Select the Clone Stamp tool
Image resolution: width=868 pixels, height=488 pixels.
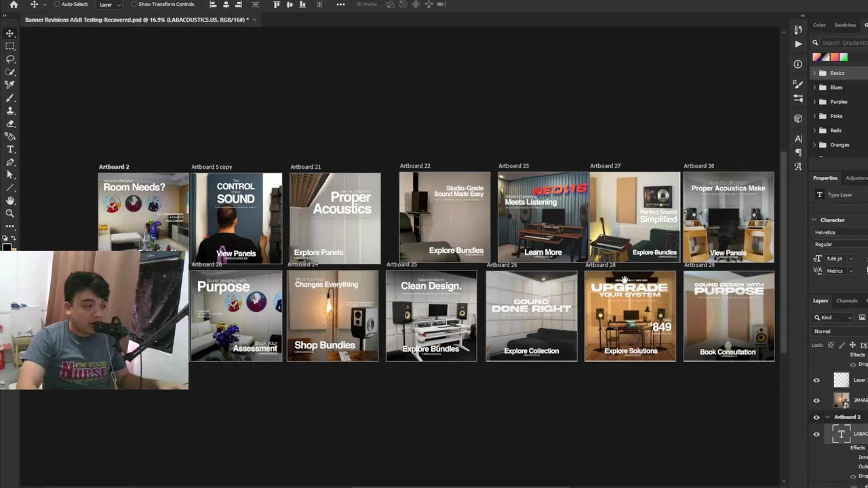(x=10, y=110)
